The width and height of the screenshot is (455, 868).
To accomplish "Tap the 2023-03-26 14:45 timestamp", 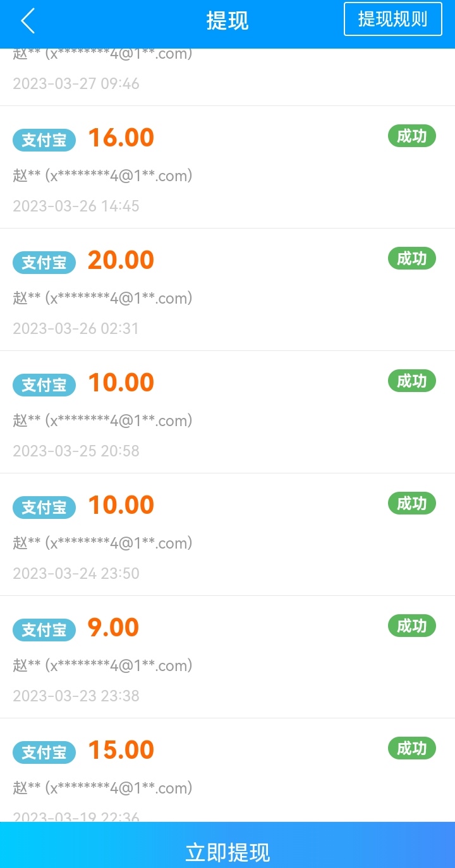I will pyautogui.click(x=76, y=206).
